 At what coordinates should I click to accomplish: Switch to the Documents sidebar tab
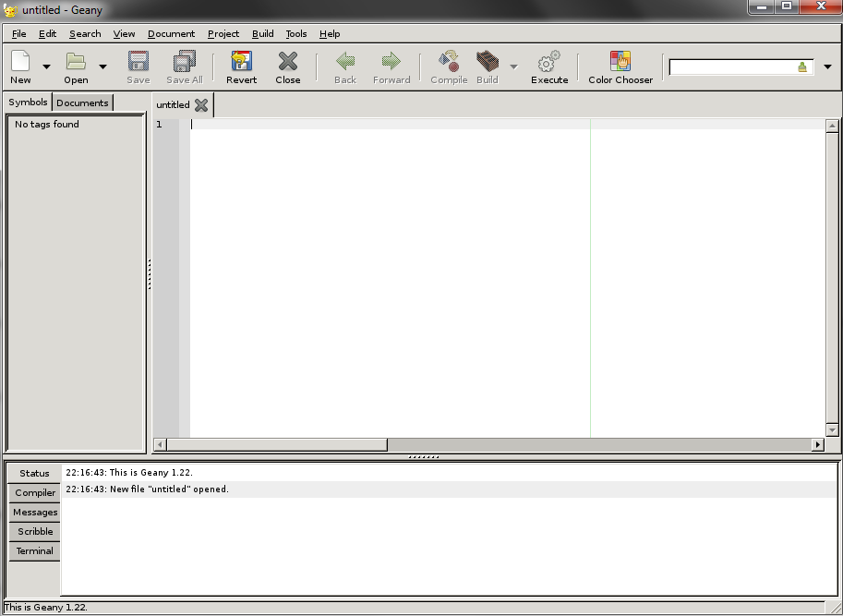tap(81, 103)
